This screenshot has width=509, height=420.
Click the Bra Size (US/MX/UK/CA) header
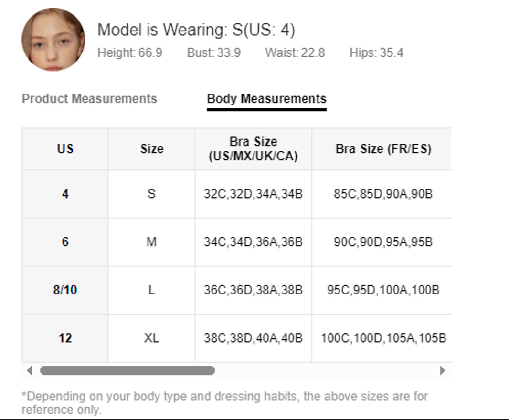point(253,149)
